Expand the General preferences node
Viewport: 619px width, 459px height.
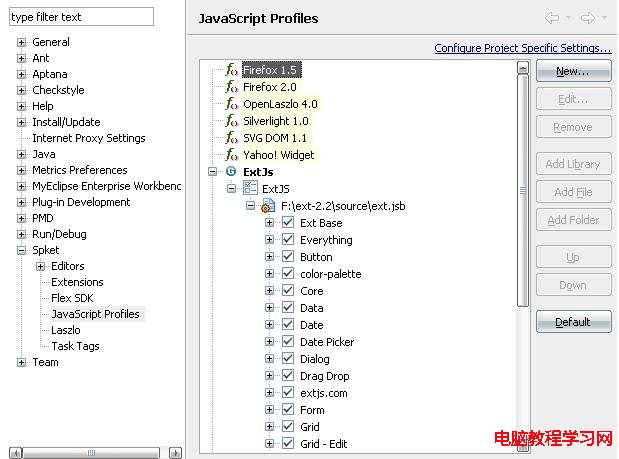pyautogui.click(x=21, y=43)
